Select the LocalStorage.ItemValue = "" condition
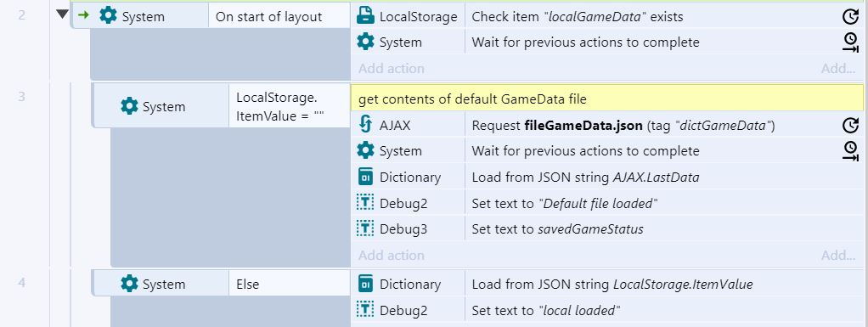This screenshot has height=327, width=868. 290,106
